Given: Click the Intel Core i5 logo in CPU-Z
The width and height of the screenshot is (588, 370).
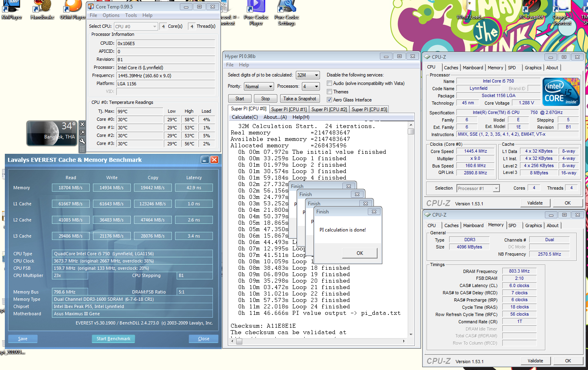Looking at the screenshot, I should (x=561, y=91).
